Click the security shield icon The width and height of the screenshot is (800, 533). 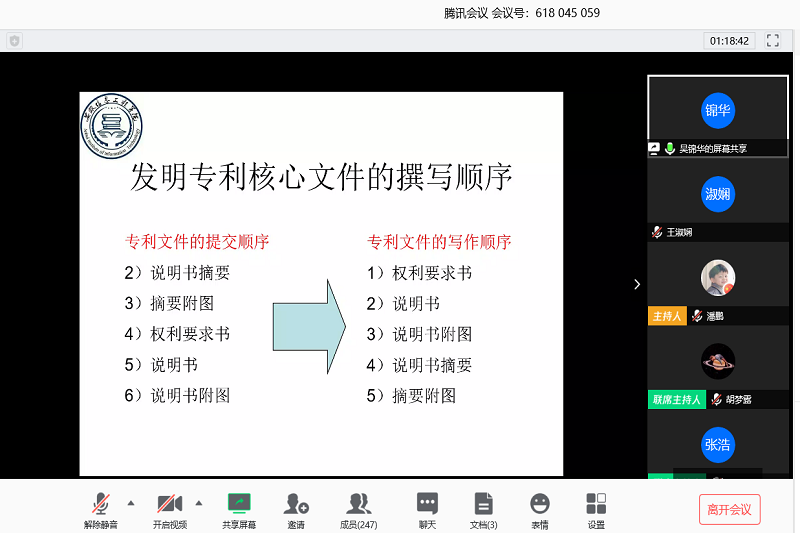pos(14,40)
